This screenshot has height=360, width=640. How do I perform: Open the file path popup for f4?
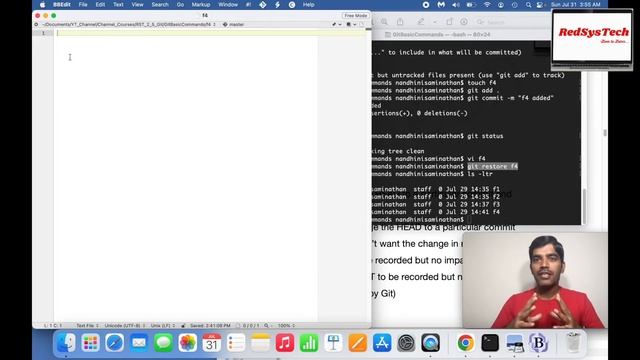click(129, 24)
